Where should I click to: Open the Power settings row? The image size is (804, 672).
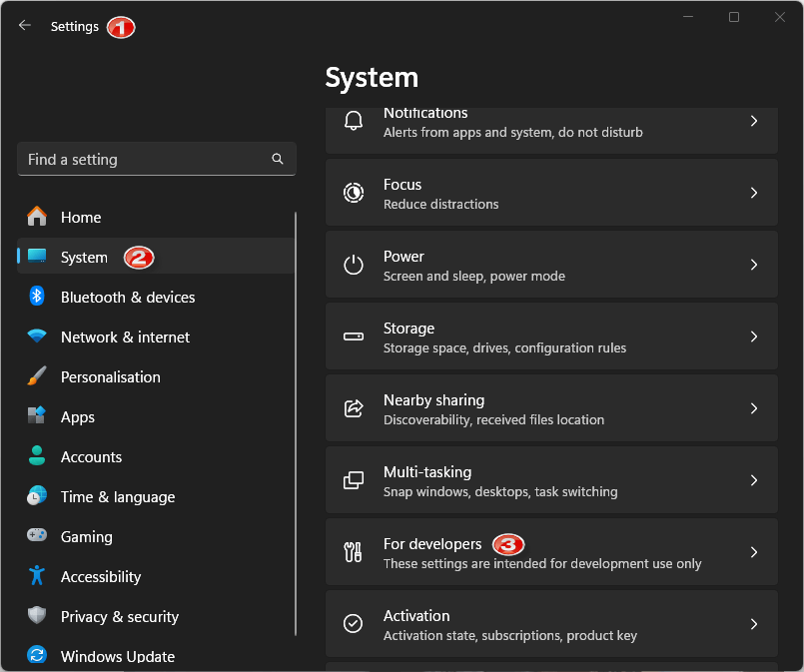(551, 265)
